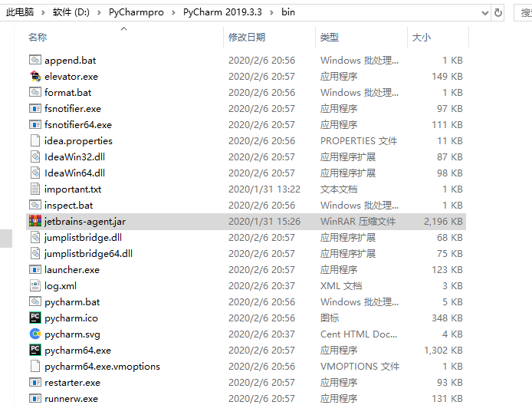Click the pycharm.bat file icon
Screen dimensions: 532x405
[35, 301]
